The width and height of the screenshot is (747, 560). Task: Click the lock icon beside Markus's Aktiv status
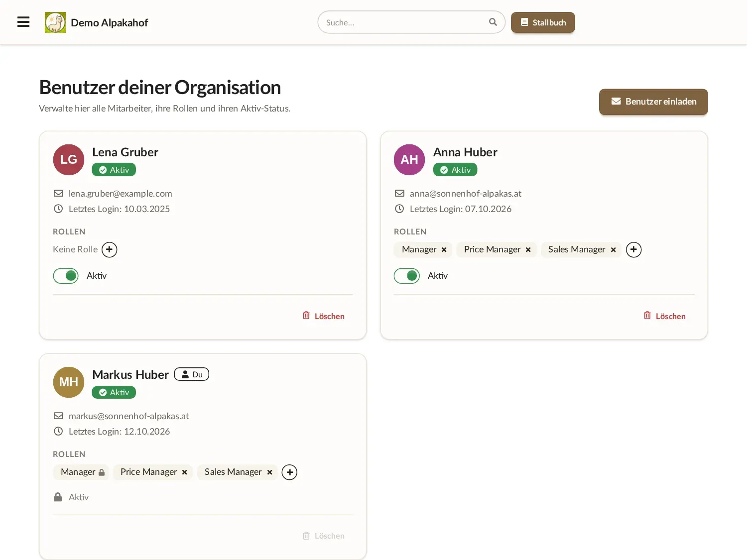point(58,497)
